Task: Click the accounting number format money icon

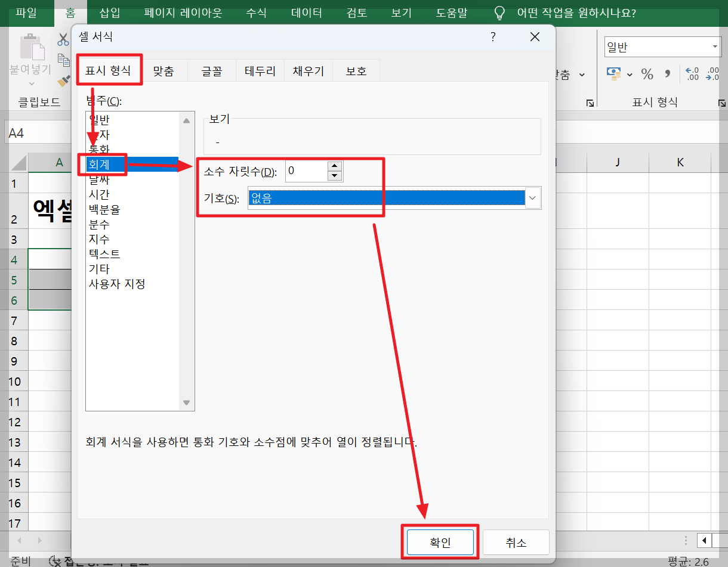Action: 614,74
